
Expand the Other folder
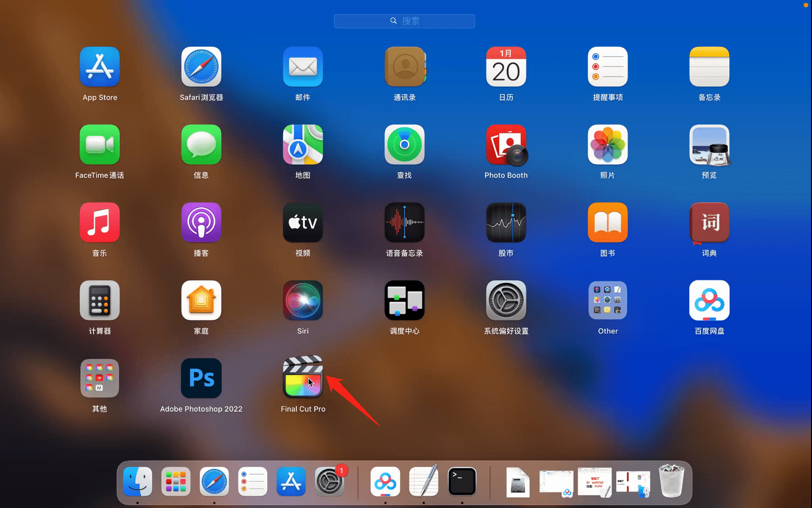pyautogui.click(x=608, y=301)
